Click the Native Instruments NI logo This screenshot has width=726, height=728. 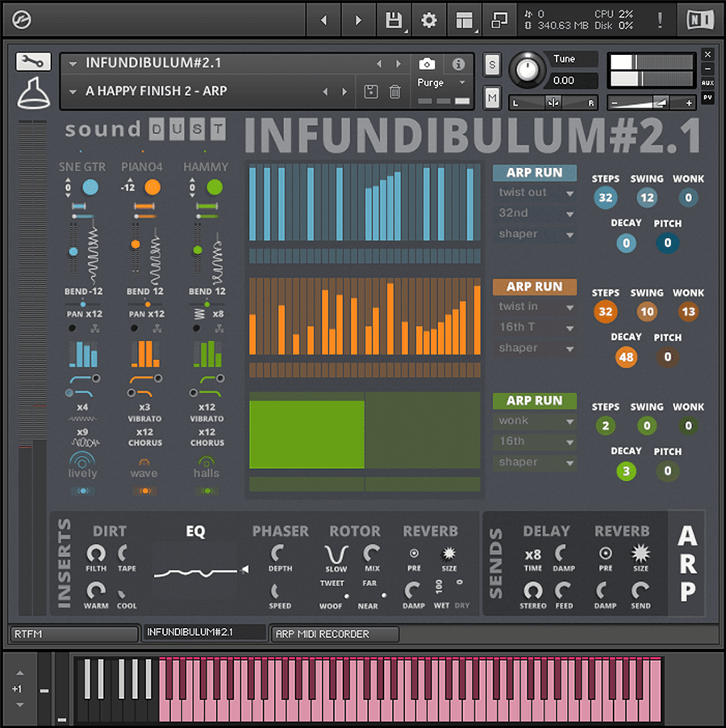coord(699,20)
